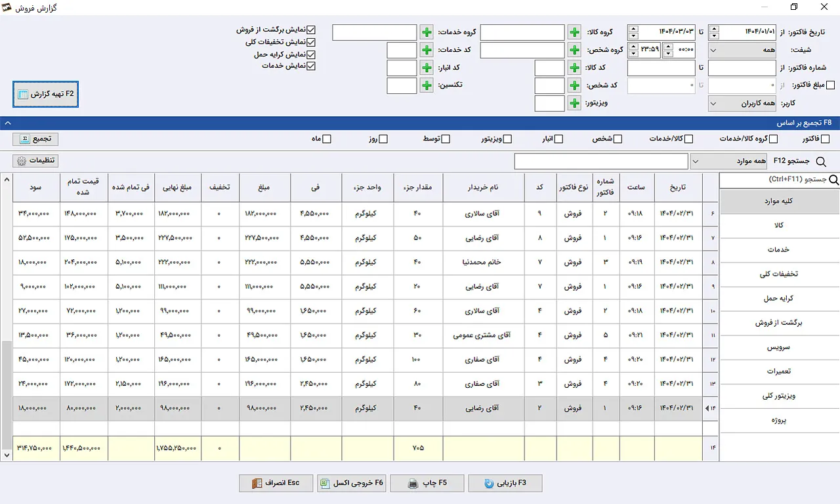Image resolution: width=840 pixels, height=504 pixels.
Task: Click cell خانم محمدنیا in buyer column
Action: point(484,262)
